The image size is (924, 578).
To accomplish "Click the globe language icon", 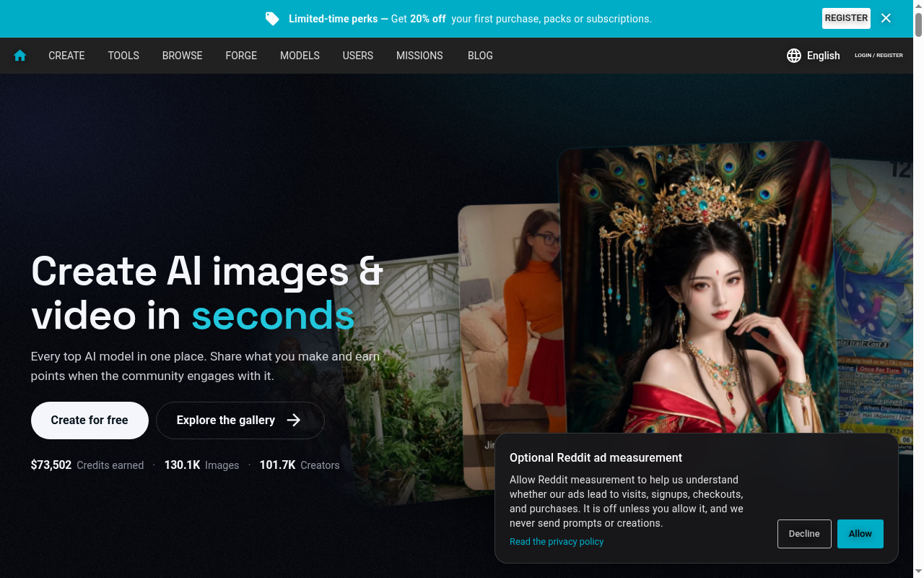I will tap(794, 56).
